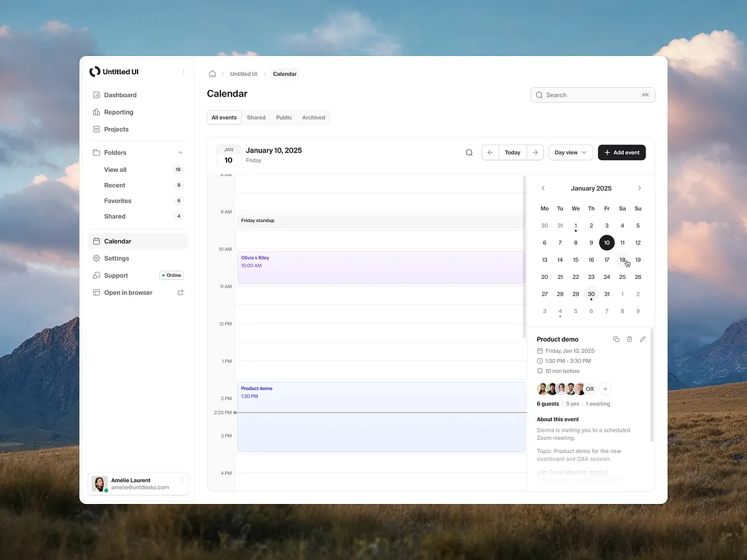The image size is (747, 560).
Task: Open Settings in the sidebar
Action: point(138,258)
